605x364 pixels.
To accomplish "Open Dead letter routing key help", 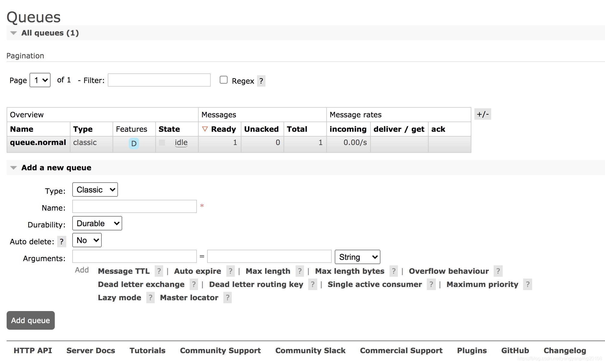I will (313, 284).
